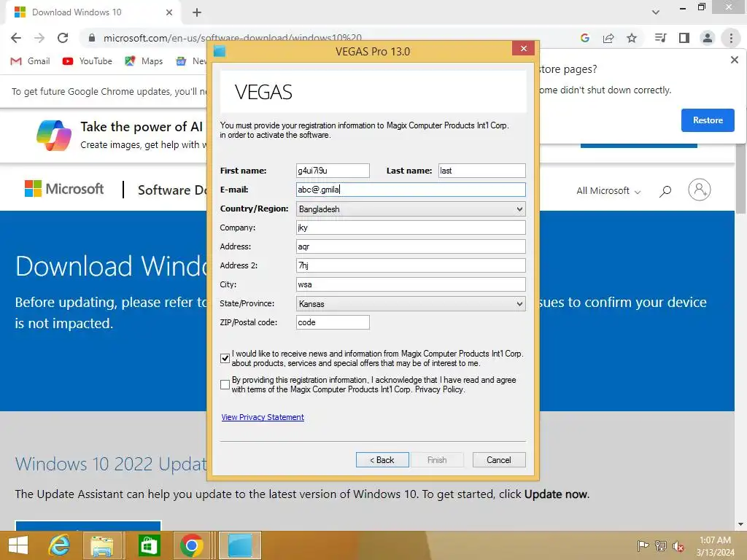Screen dimensions: 747x560
Task: Uncheck receive news and information checkbox
Action: [x=225, y=358]
